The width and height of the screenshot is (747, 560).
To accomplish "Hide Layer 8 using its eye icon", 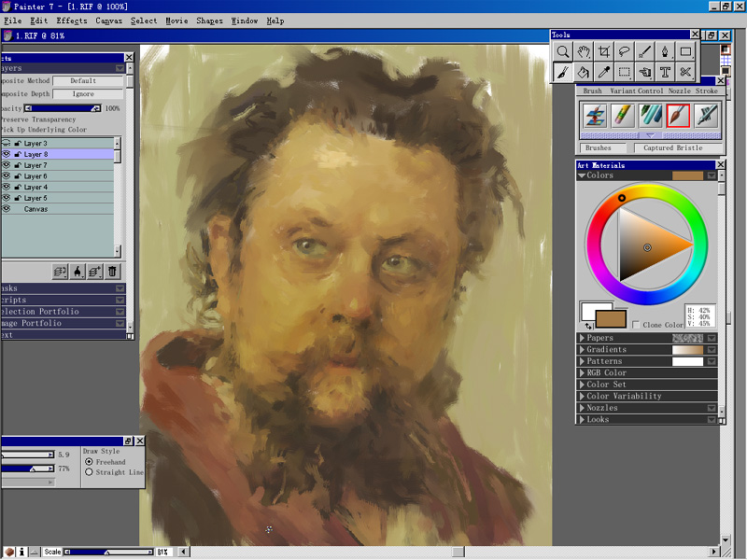I will tap(7, 154).
